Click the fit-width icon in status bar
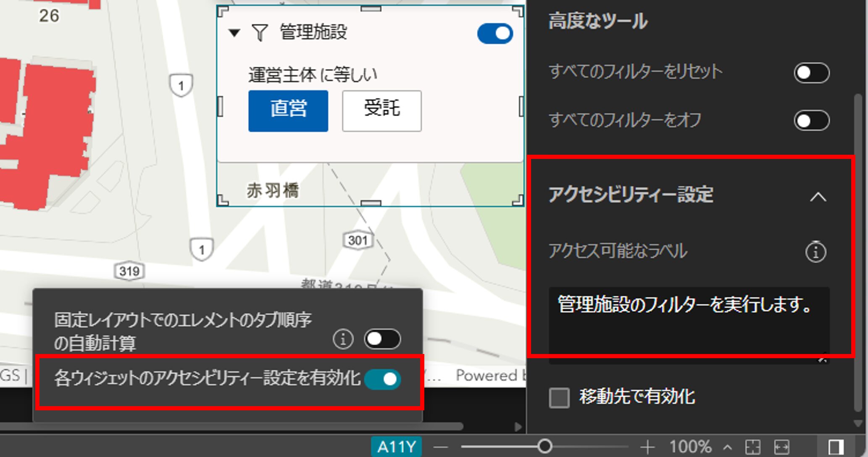This screenshot has height=457, width=868. (781, 447)
